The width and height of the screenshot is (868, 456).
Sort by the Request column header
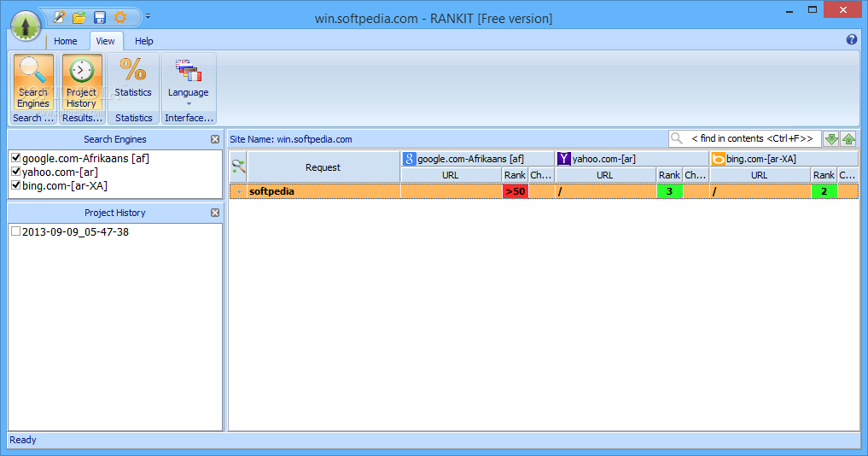(323, 167)
